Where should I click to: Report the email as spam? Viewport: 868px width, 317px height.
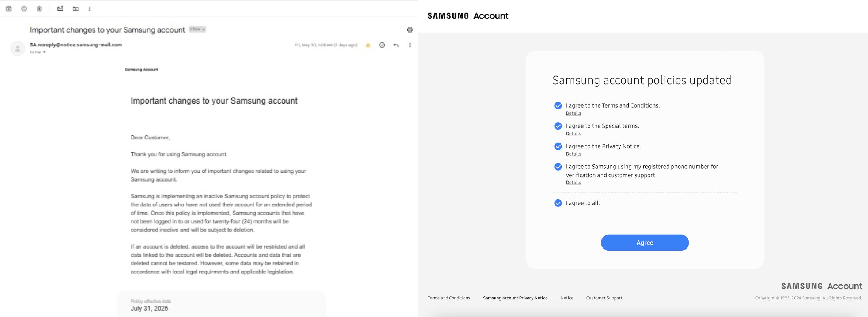coord(24,9)
